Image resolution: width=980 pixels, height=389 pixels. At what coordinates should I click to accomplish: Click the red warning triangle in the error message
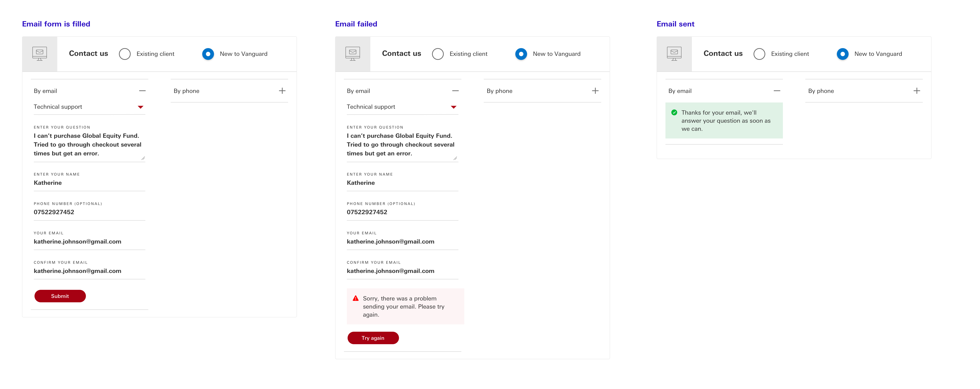355,298
